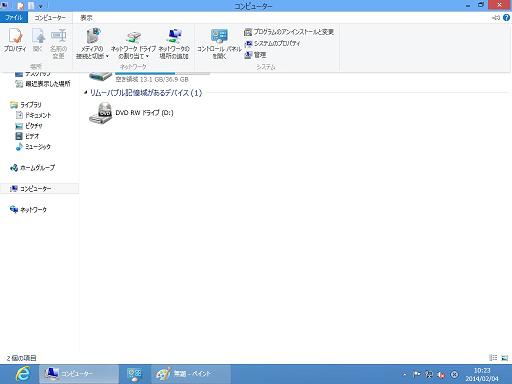This screenshot has height=384, width=512.
Task: Click the 管理 ribbon button
Action: [255, 55]
